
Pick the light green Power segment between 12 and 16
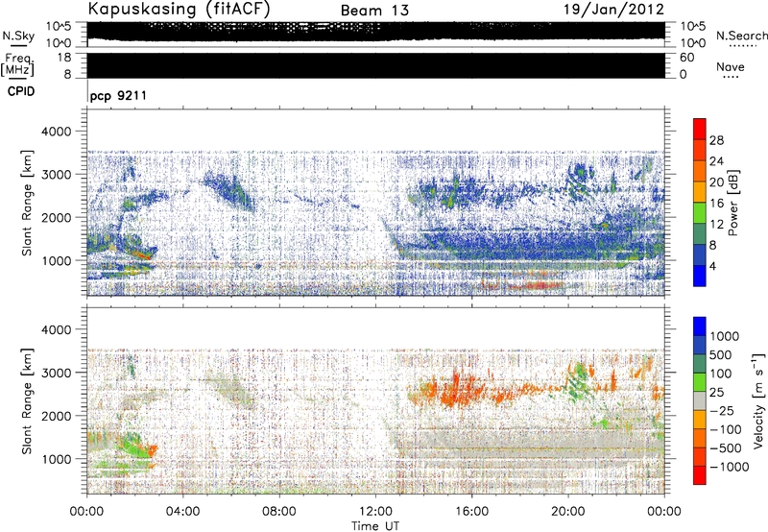tap(700, 213)
